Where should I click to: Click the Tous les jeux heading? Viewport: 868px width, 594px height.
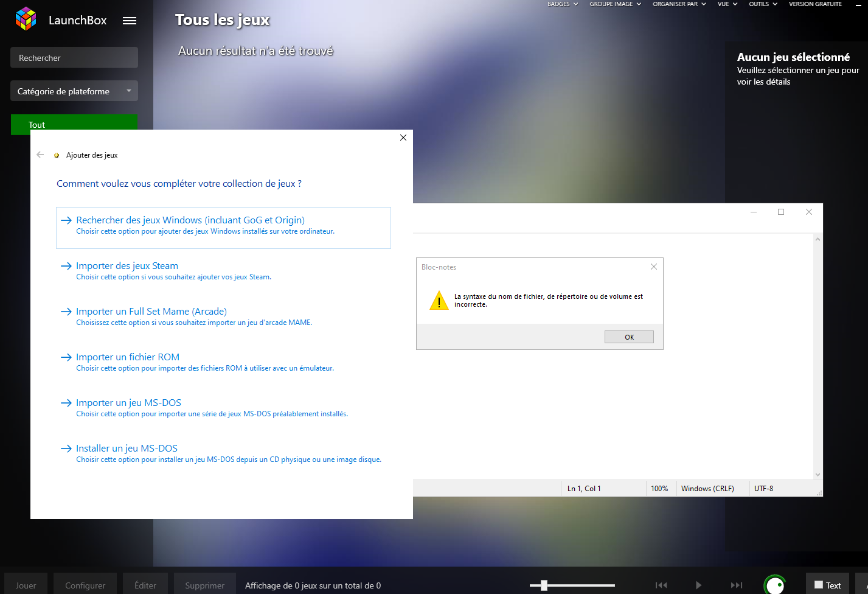click(x=223, y=20)
